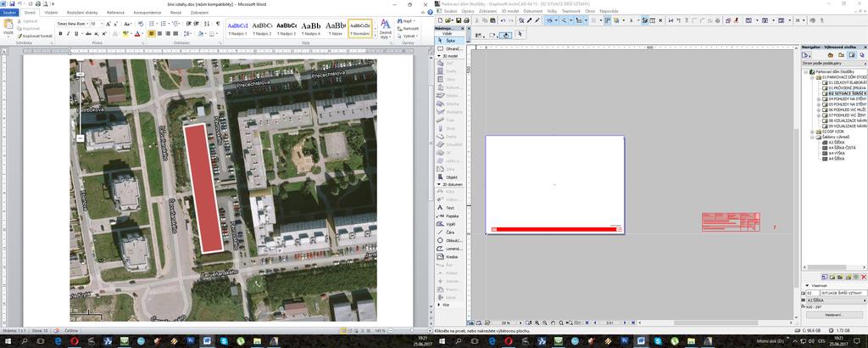The image size is (868, 348).
Task: Apply Nadpis 1 style in Word gallery
Action: 237,28
